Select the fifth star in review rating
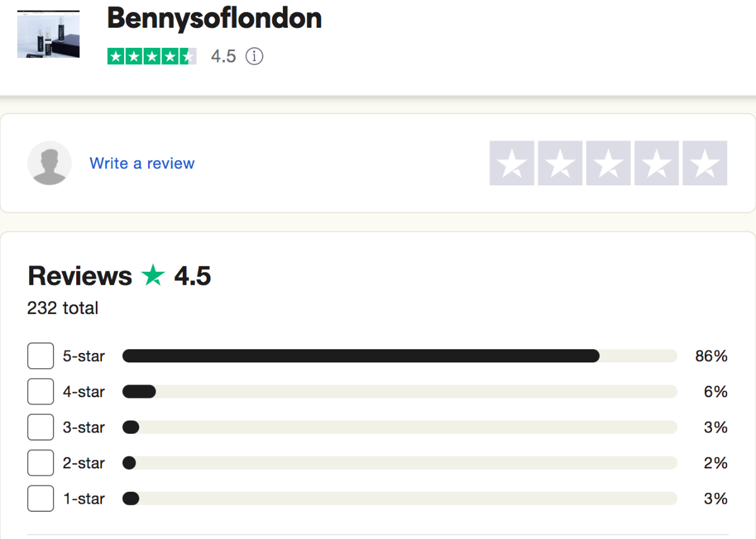The width and height of the screenshot is (756, 539). [705, 163]
